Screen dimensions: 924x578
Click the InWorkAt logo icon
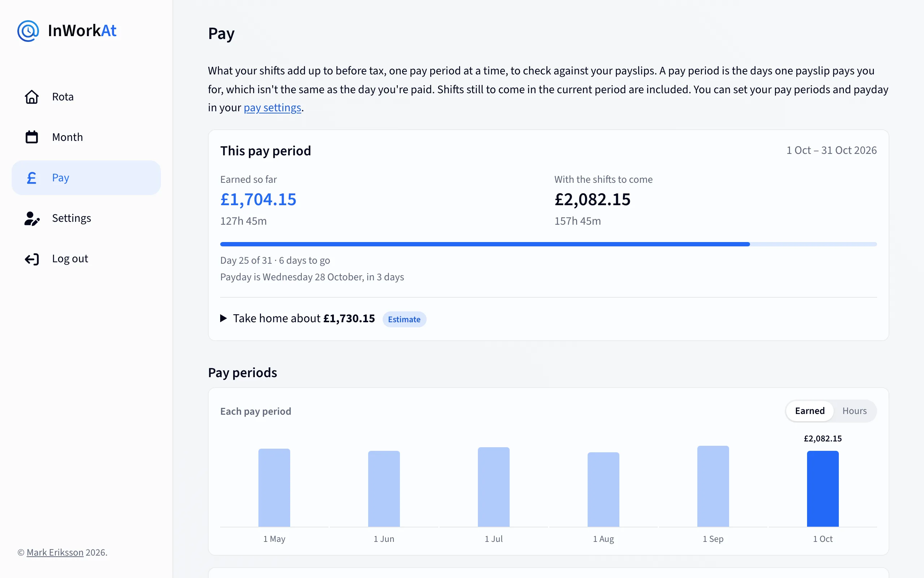[x=28, y=31]
